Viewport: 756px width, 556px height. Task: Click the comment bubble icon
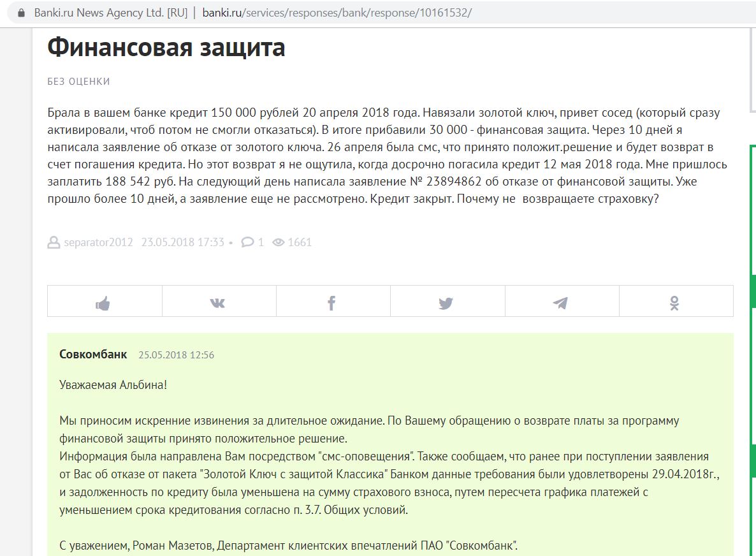[247, 242]
